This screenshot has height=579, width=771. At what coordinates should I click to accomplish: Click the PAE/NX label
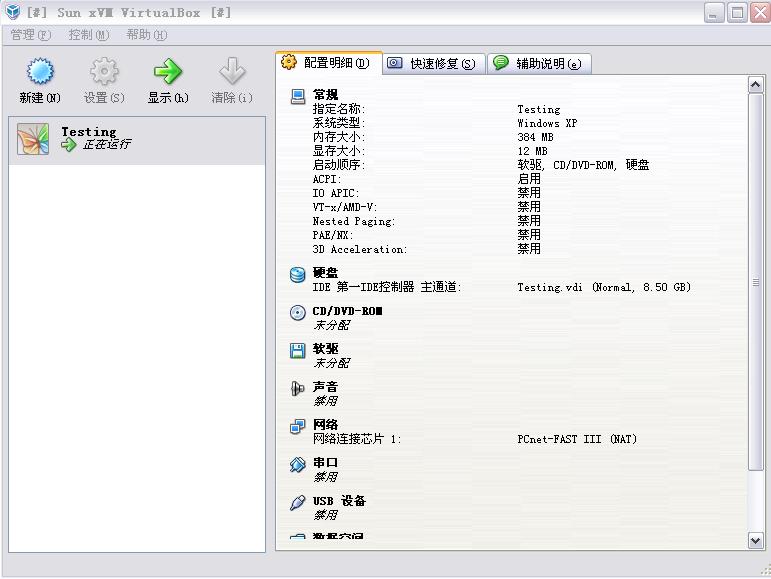click(x=333, y=235)
